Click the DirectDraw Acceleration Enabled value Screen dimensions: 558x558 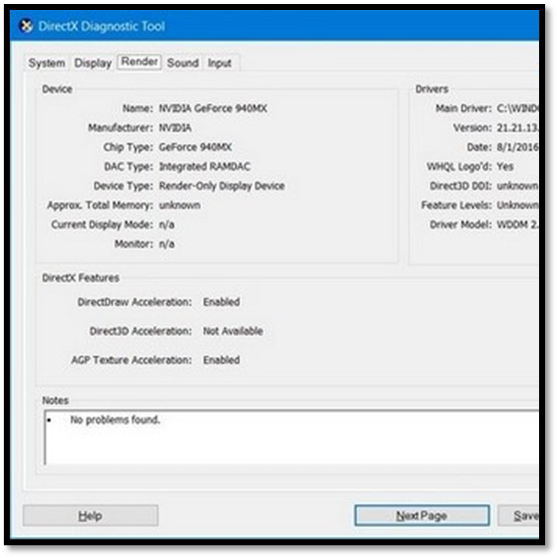[221, 302]
